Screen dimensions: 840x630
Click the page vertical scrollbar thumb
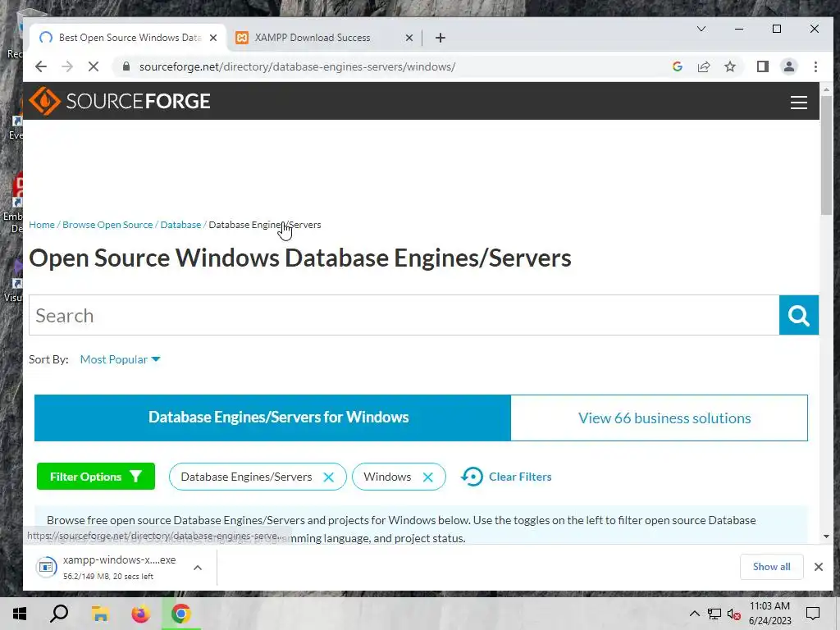tap(826, 155)
